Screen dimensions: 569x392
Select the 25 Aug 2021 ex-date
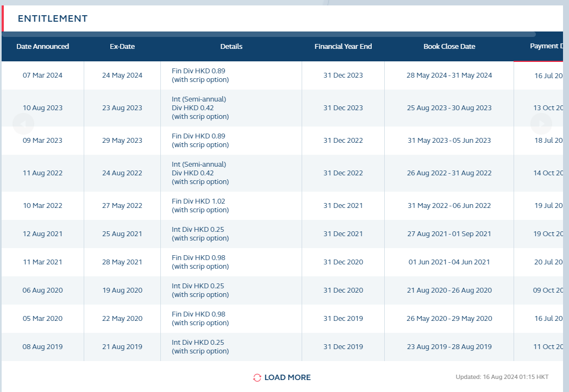click(x=122, y=234)
